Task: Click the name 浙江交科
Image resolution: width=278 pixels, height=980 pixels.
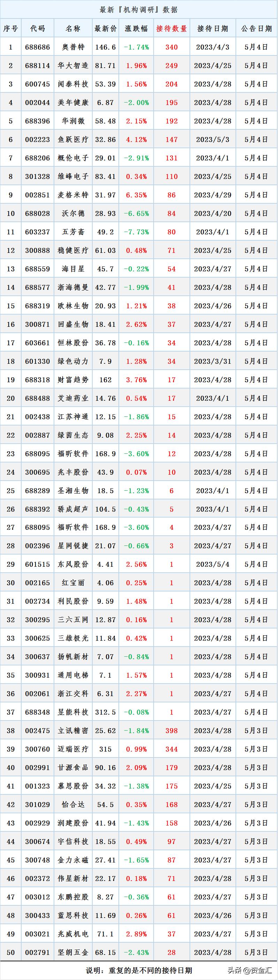Action: [x=73, y=694]
